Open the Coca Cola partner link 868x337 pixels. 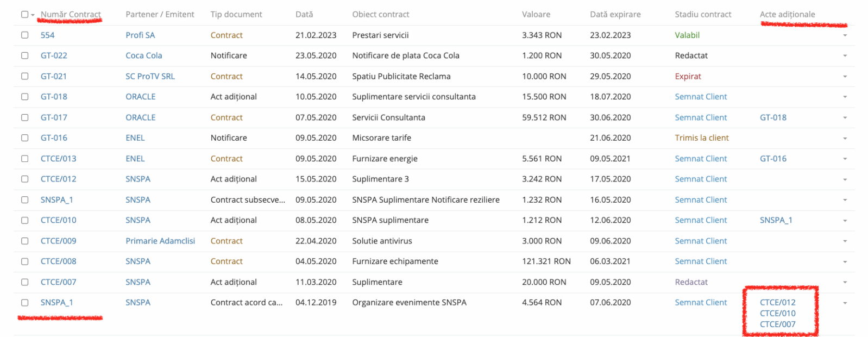click(x=143, y=55)
